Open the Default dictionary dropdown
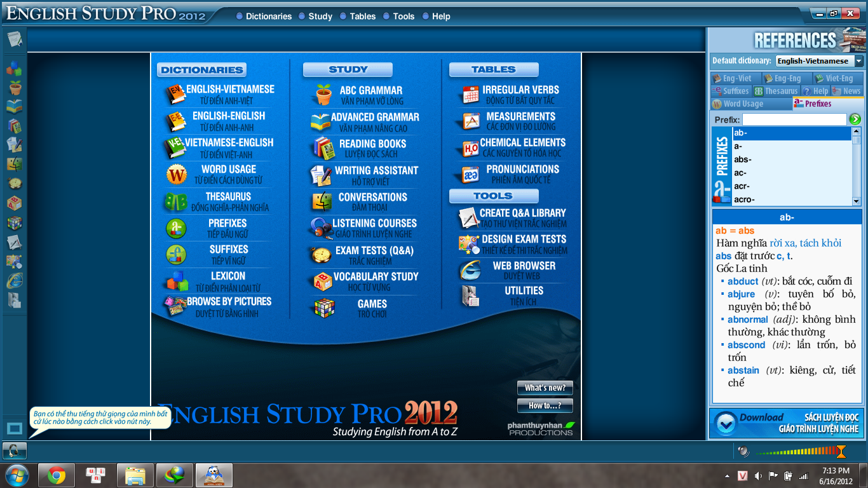Viewport: 868px width, 488px height. click(x=858, y=61)
